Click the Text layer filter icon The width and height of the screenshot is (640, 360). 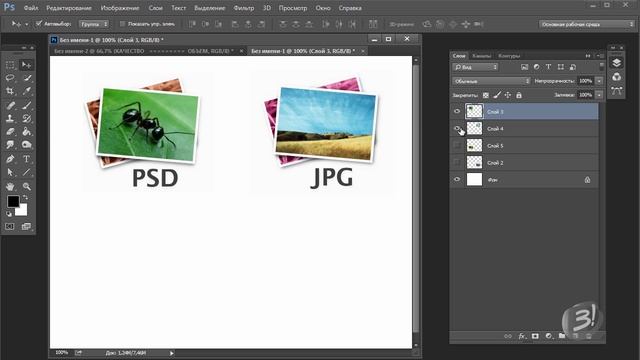point(548,67)
